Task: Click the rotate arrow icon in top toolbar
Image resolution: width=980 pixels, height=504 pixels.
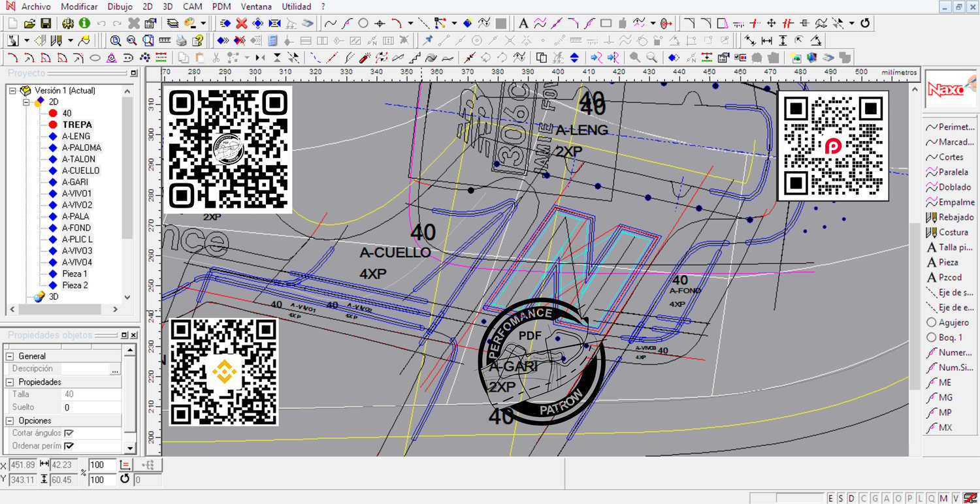Action: [x=865, y=24]
